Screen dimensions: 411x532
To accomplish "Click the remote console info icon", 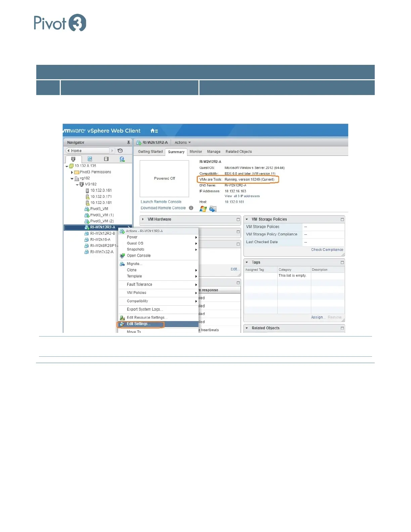I will click(x=191, y=208).
